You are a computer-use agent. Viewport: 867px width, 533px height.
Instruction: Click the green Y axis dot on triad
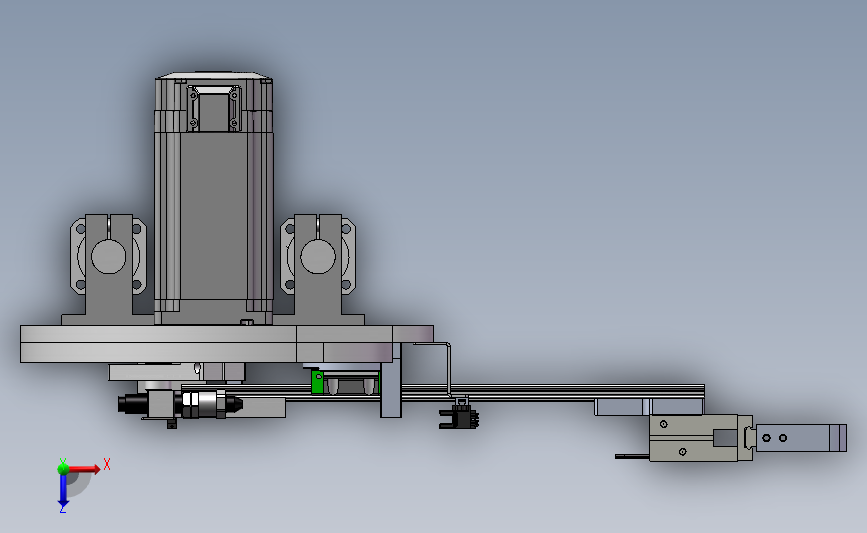[x=63, y=469]
